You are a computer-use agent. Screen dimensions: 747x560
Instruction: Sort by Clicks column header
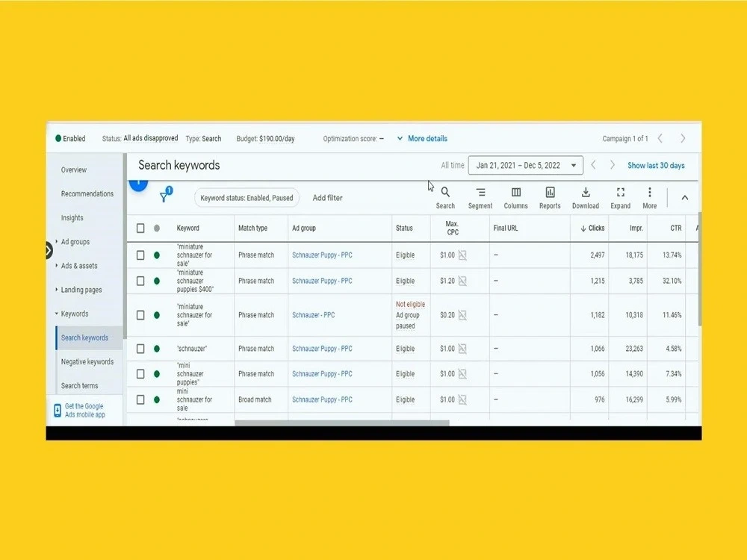592,228
